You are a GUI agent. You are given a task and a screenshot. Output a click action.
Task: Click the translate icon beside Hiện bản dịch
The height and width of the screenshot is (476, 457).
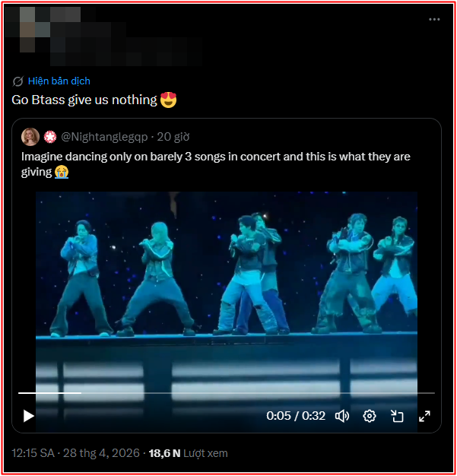[18, 81]
